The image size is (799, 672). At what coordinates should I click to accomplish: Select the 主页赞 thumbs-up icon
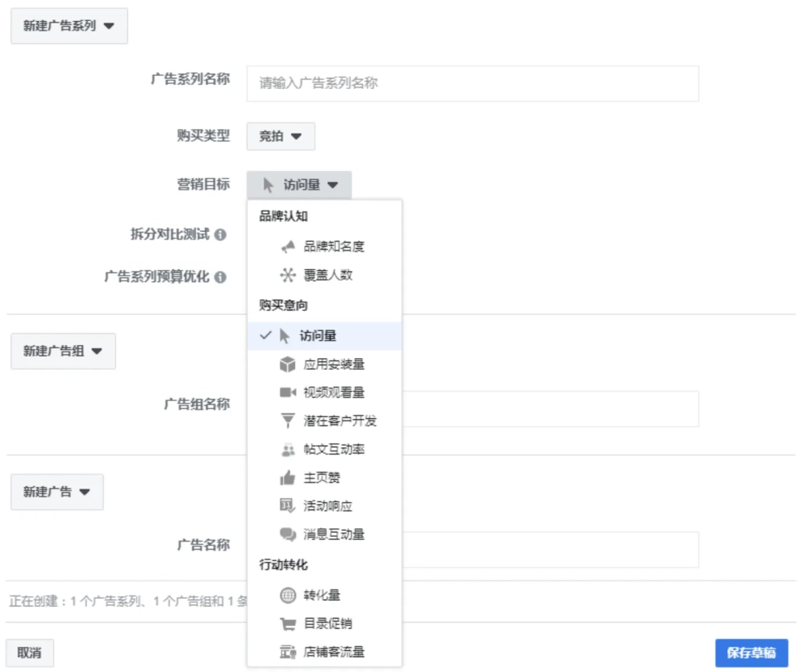[x=288, y=477]
